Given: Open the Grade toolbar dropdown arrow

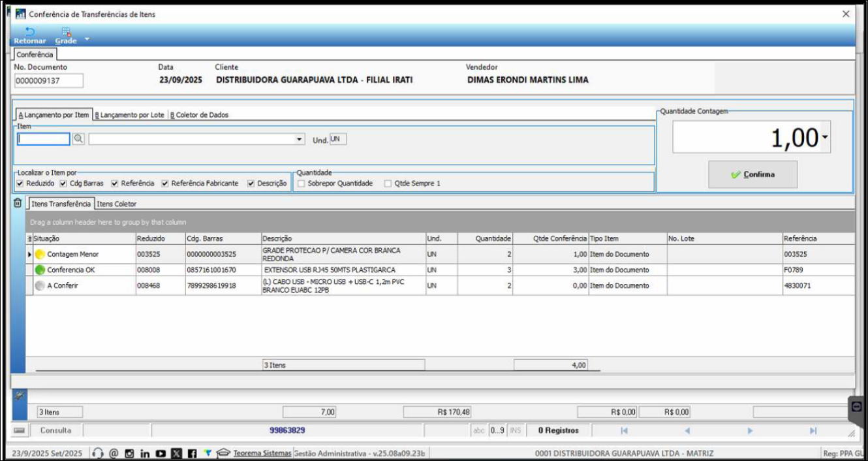Looking at the screenshot, I should [x=87, y=39].
